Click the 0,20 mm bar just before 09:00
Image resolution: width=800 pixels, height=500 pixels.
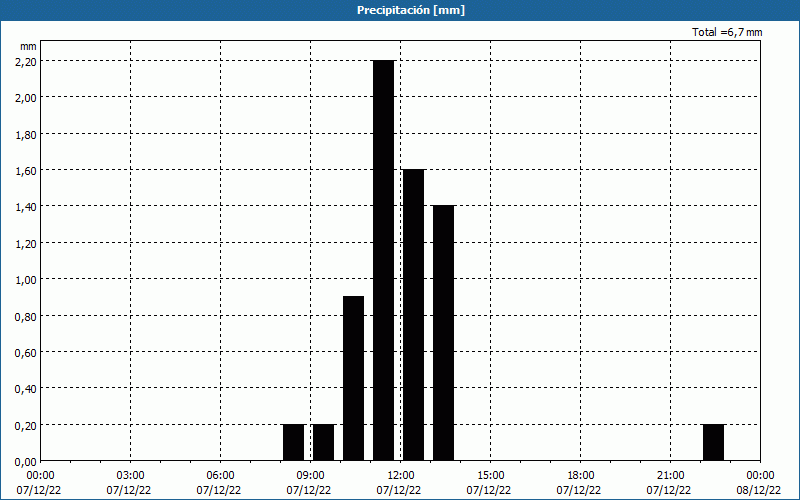293,442
